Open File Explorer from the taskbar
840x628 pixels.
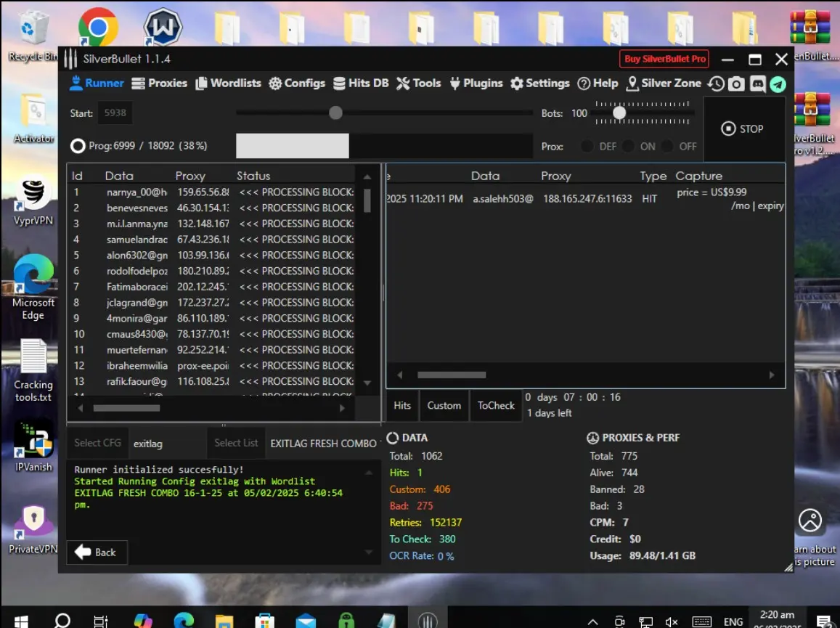pos(224,621)
